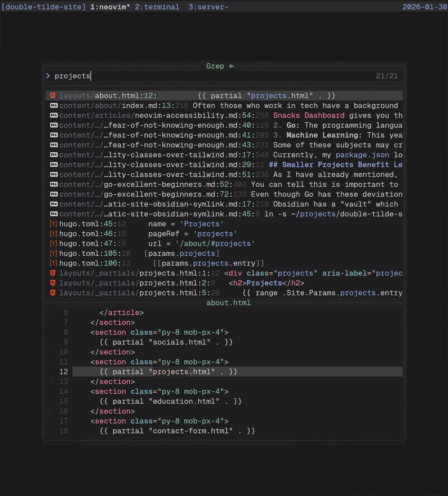Select the hugo.toml:46 pageRef result
Screen dimensions: 448x496
(x=148, y=234)
